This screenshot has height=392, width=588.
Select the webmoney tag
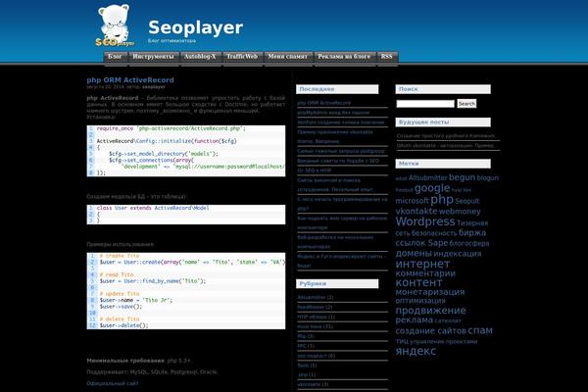[460, 212]
